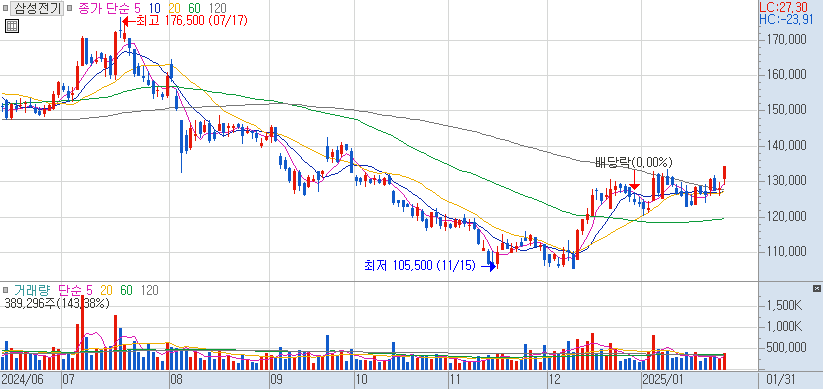The width and height of the screenshot is (823, 389).
Task: Click the 배당락(0.00%) ex-dividend label
Action: point(634,162)
